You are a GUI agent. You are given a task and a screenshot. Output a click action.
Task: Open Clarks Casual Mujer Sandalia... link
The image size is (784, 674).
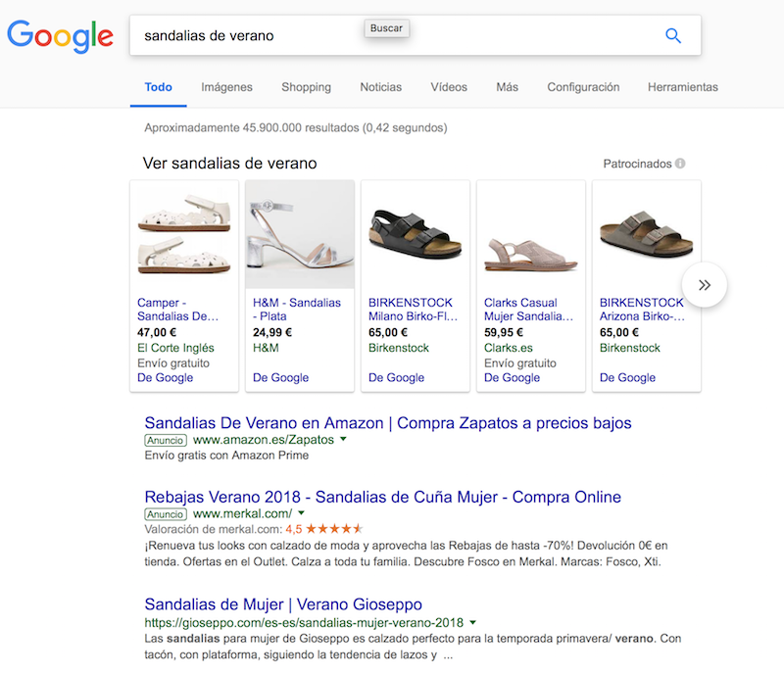tap(528, 310)
